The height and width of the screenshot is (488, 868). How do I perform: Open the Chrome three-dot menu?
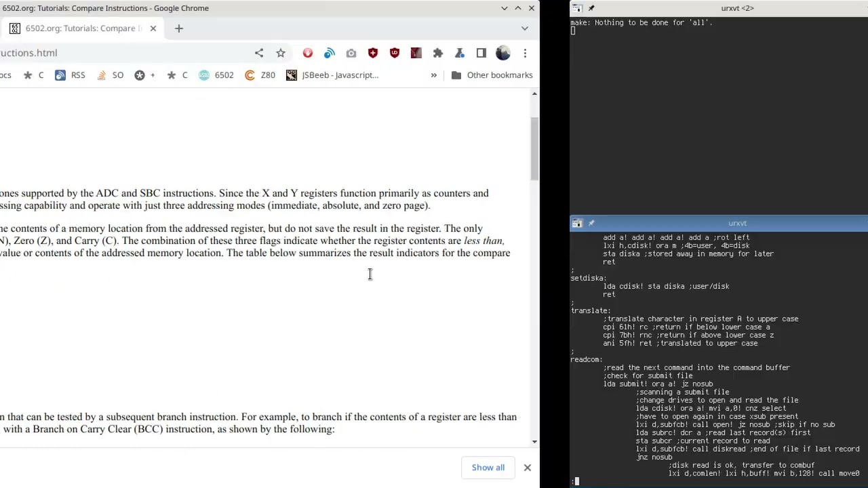pos(525,53)
